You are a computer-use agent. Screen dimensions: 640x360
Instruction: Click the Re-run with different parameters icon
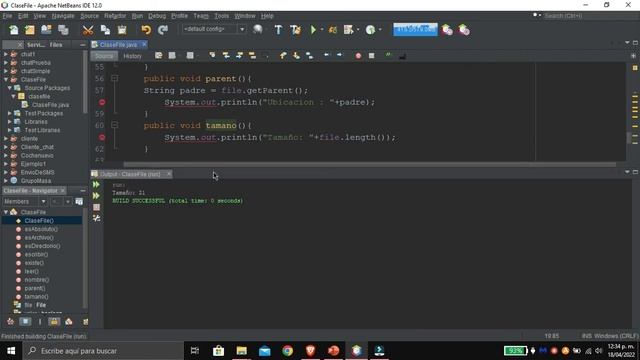coord(96,196)
